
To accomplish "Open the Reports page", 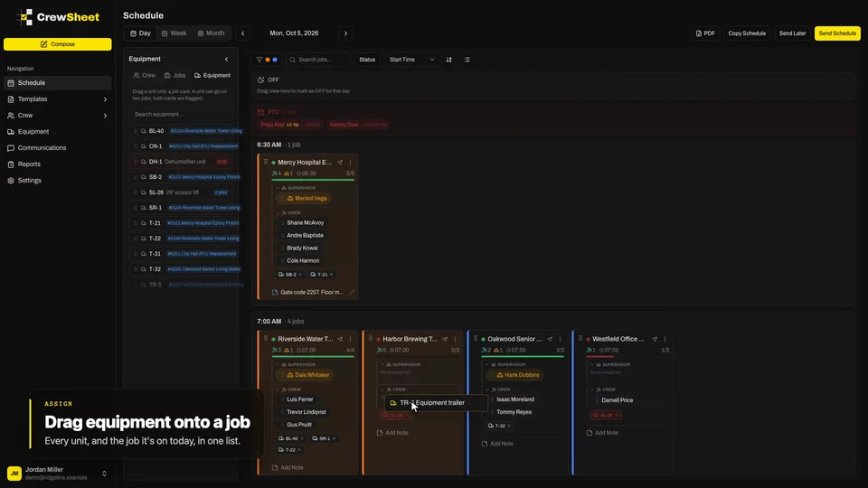I will 58,164.
